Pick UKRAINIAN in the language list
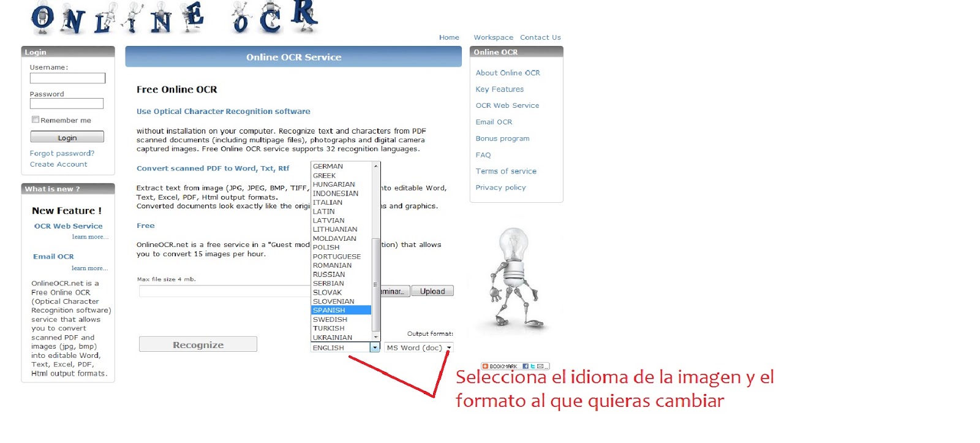Viewport: 980px width, 443px height. (x=341, y=337)
